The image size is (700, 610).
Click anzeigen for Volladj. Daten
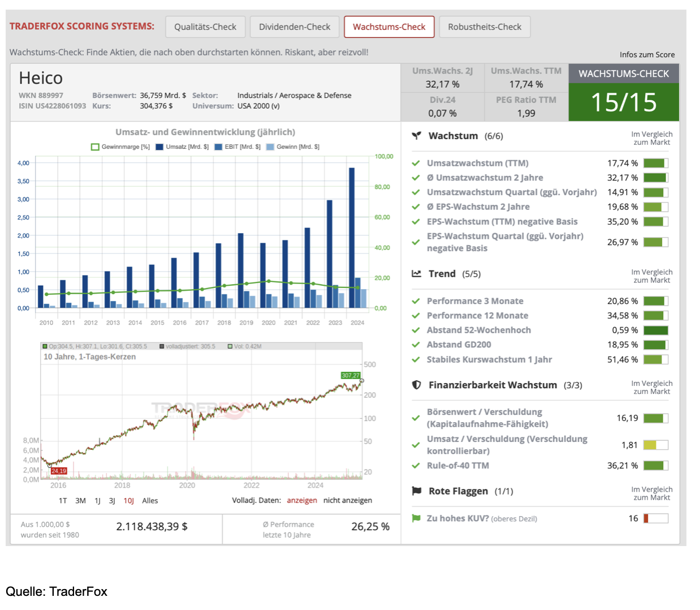click(302, 500)
